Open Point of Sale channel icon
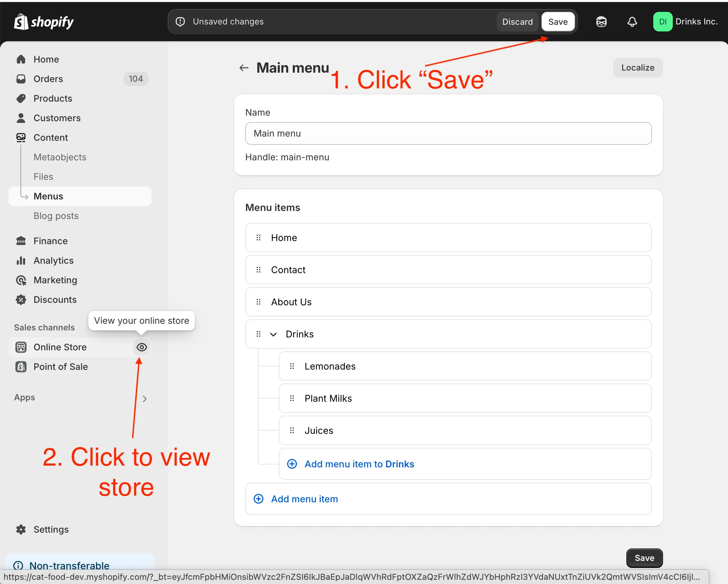This screenshot has height=584, width=728. click(x=21, y=366)
